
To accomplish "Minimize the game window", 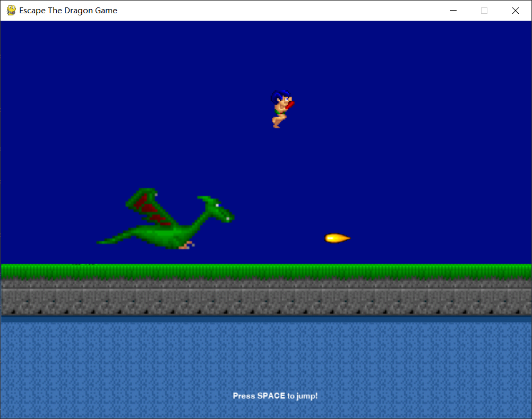I will pyautogui.click(x=453, y=10).
